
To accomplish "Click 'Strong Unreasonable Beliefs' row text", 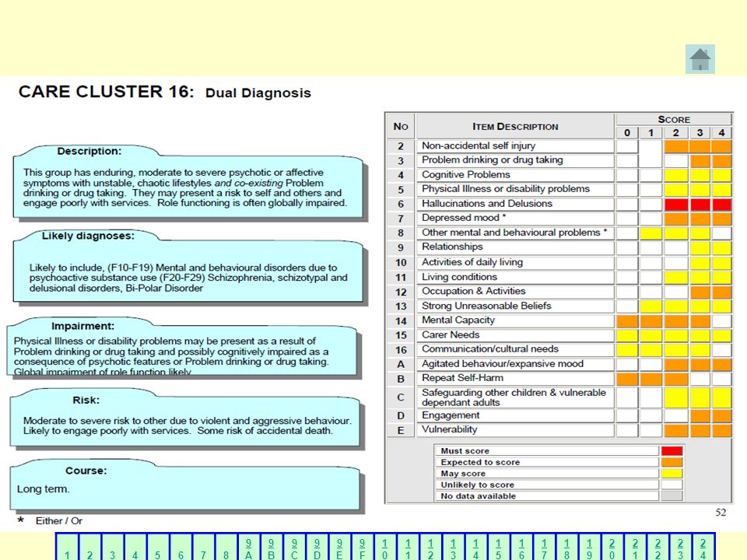I will [x=486, y=306].
